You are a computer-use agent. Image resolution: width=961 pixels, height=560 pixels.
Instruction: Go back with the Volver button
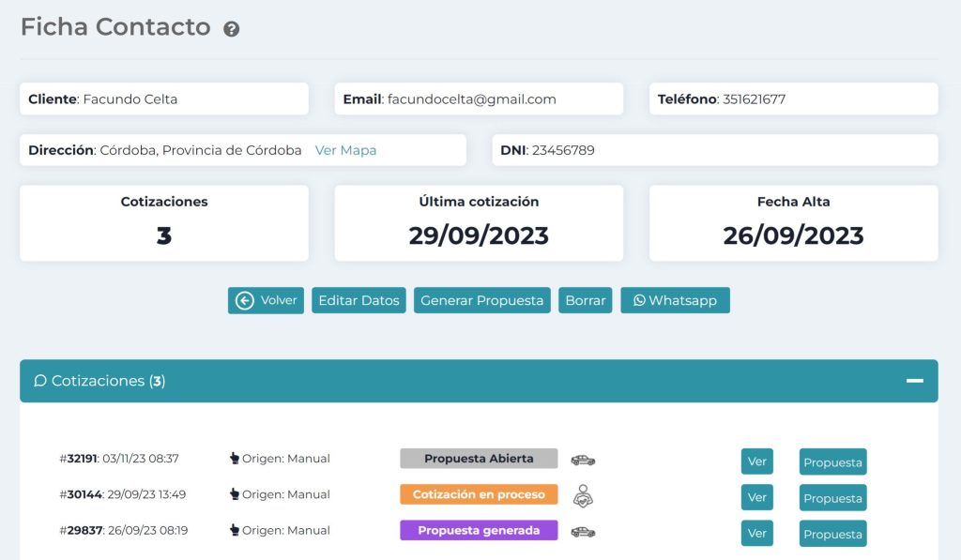pyautogui.click(x=266, y=300)
